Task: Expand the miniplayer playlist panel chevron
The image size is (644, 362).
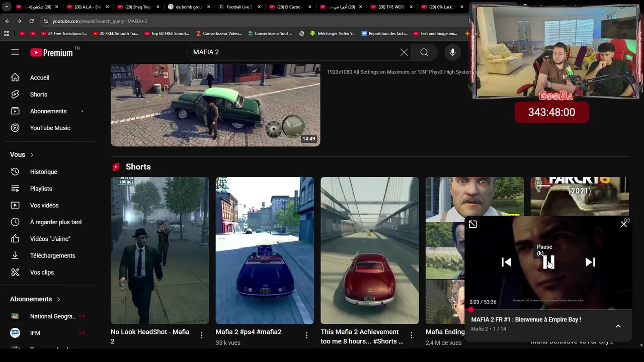Action: click(x=618, y=326)
